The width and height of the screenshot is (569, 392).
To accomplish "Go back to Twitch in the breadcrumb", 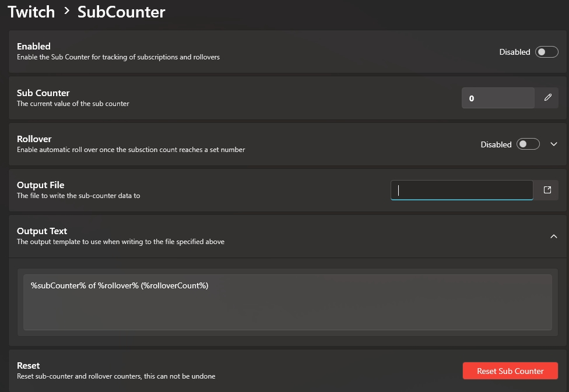I will [31, 12].
